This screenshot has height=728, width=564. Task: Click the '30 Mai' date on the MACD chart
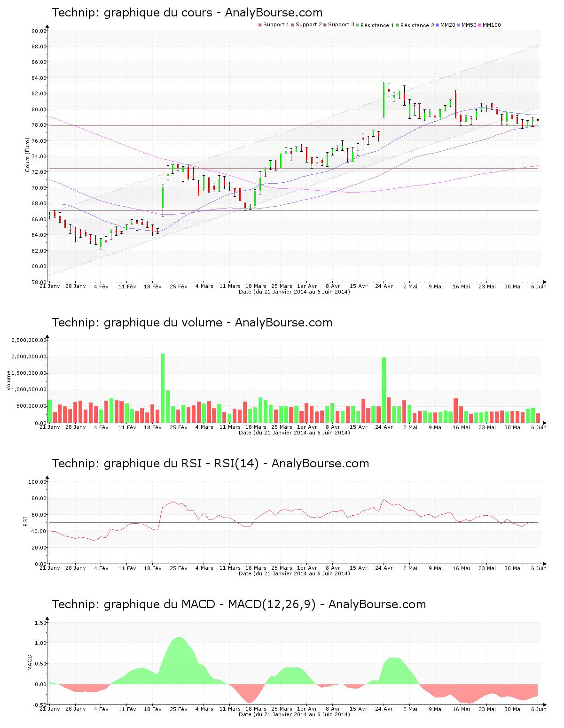pyautogui.click(x=513, y=709)
